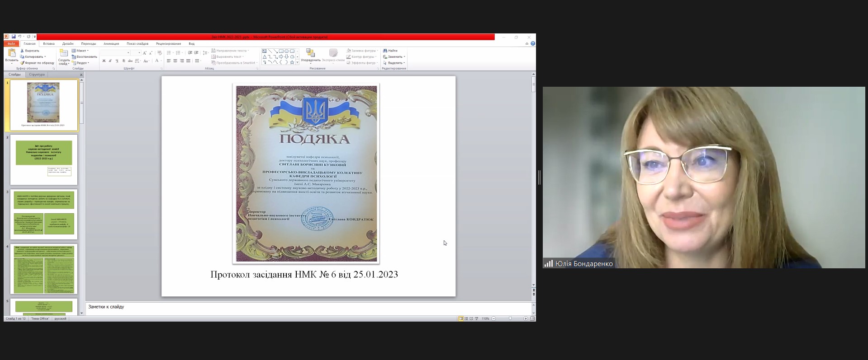The height and width of the screenshot is (360, 868).
Task: Decrease the list indent level
Action: click(190, 53)
